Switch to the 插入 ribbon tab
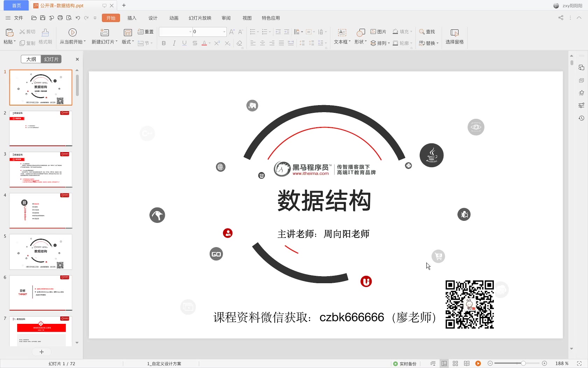Image resolution: width=588 pixels, height=368 pixels. tap(132, 18)
